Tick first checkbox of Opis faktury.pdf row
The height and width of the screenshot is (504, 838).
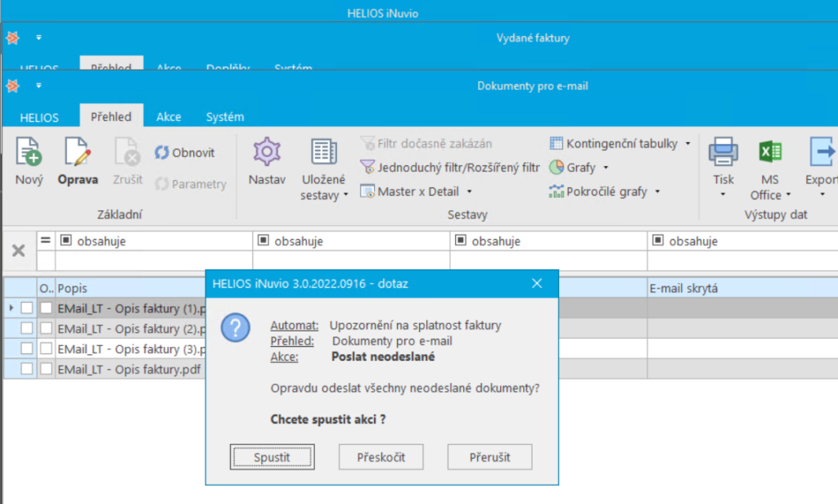27,369
